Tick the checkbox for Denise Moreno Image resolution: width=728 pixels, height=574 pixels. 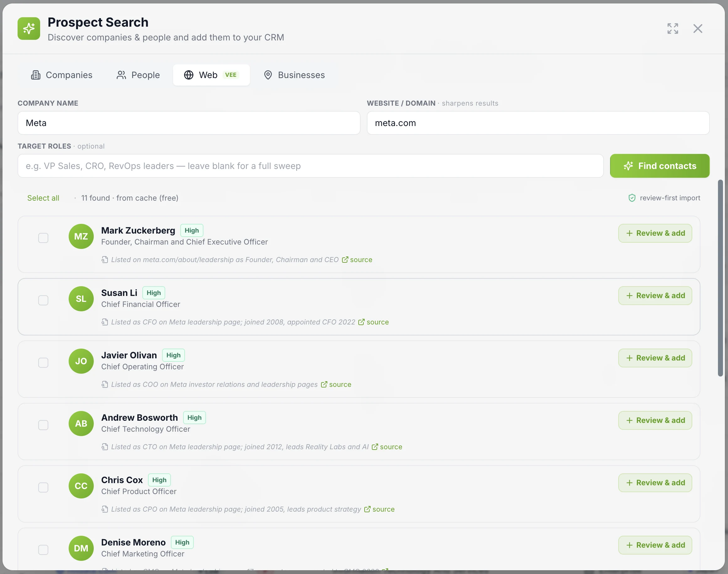(x=43, y=550)
